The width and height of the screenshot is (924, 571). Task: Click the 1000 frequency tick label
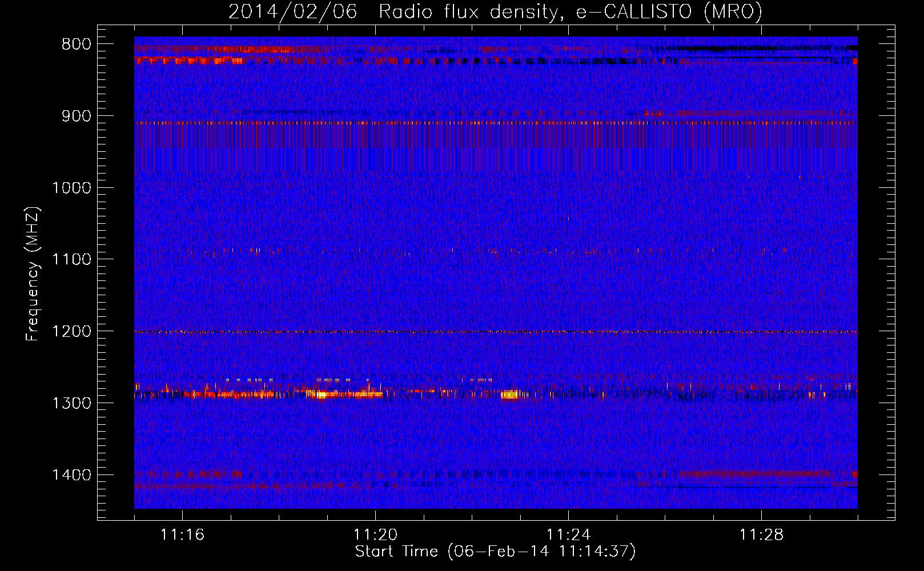point(72,188)
